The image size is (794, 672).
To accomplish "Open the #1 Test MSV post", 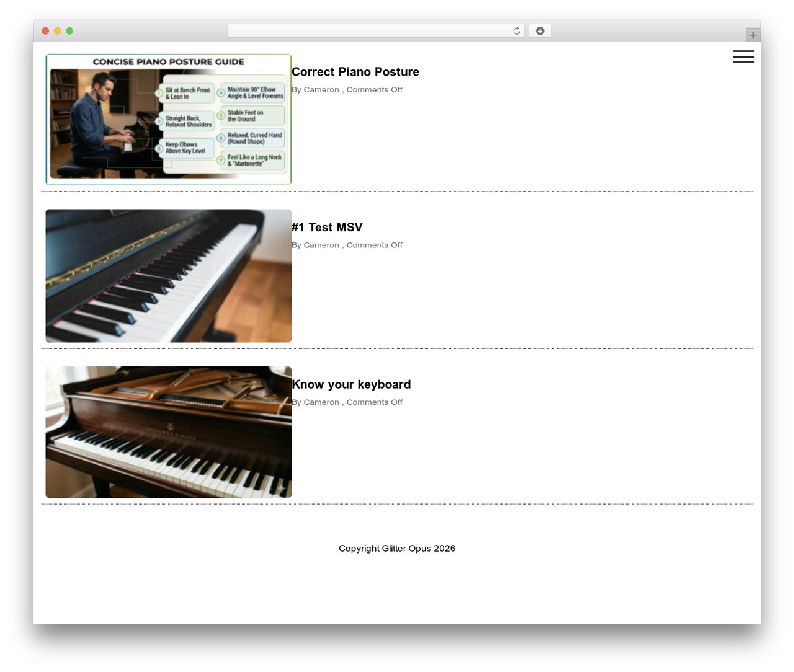I will click(x=327, y=228).
